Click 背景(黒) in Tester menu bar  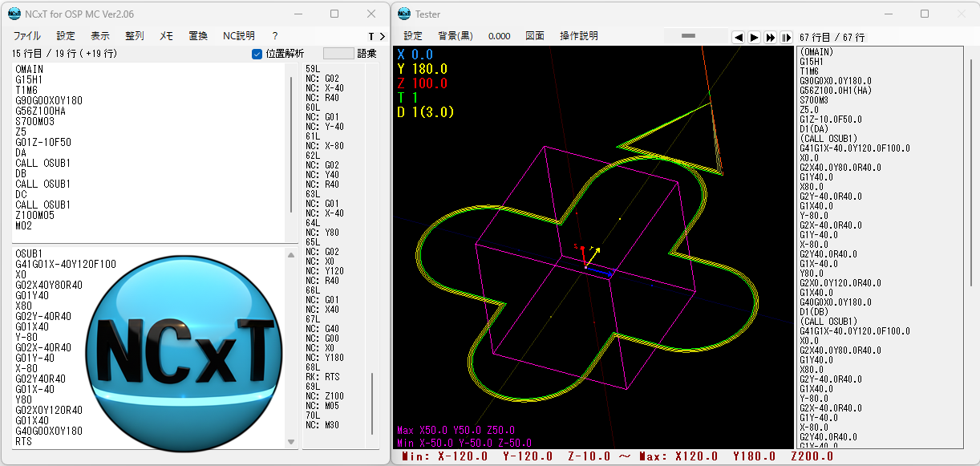click(455, 36)
